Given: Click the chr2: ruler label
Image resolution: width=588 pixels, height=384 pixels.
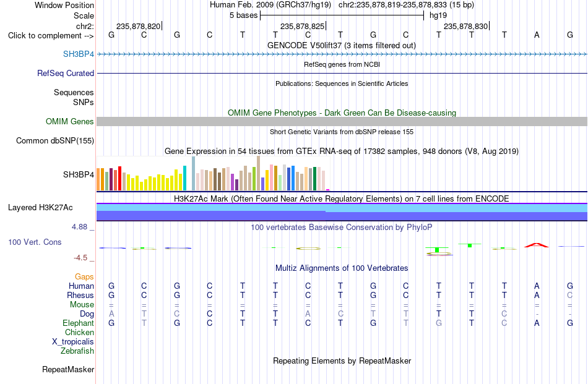Looking at the screenshot, I should click(x=85, y=26).
